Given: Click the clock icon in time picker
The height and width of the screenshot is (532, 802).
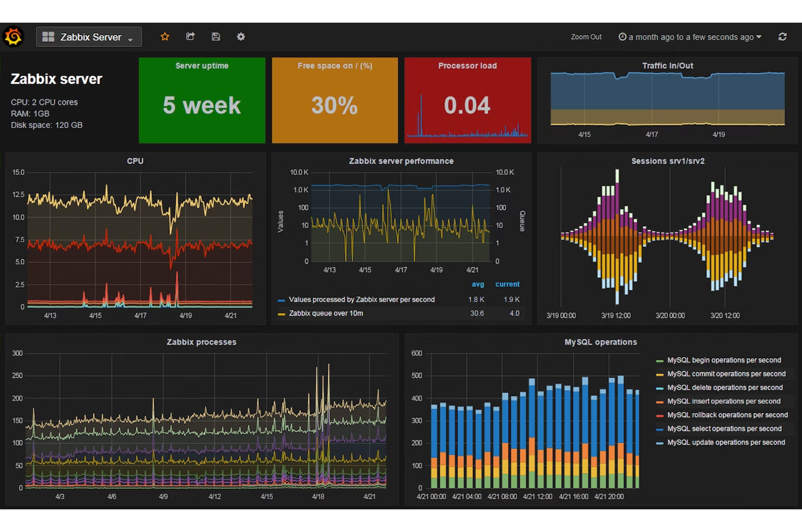Looking at the screenshot, I should point(622,37).
